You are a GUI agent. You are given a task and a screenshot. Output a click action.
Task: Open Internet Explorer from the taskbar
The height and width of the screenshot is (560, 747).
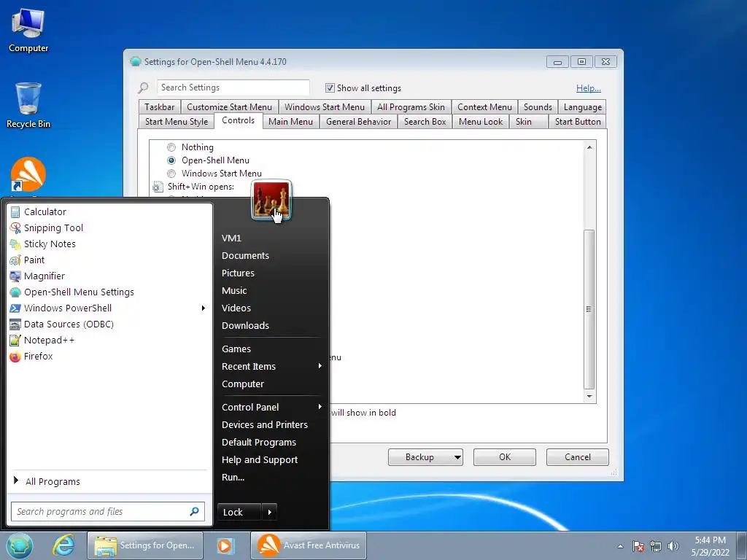click(63, 545)
